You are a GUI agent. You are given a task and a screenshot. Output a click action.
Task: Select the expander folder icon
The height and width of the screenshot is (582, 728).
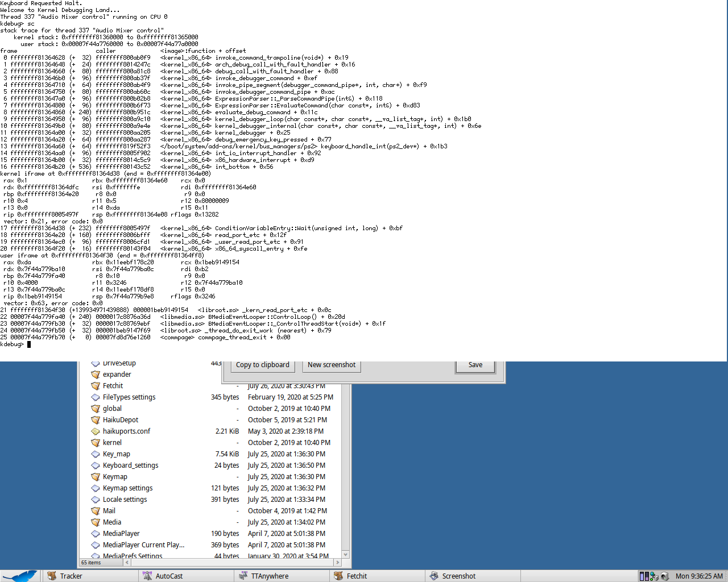96,375
